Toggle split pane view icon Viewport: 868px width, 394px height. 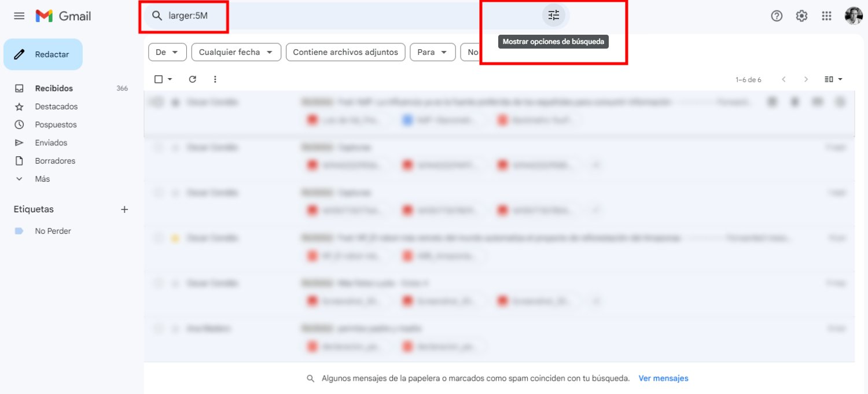(x=829, y=79)
